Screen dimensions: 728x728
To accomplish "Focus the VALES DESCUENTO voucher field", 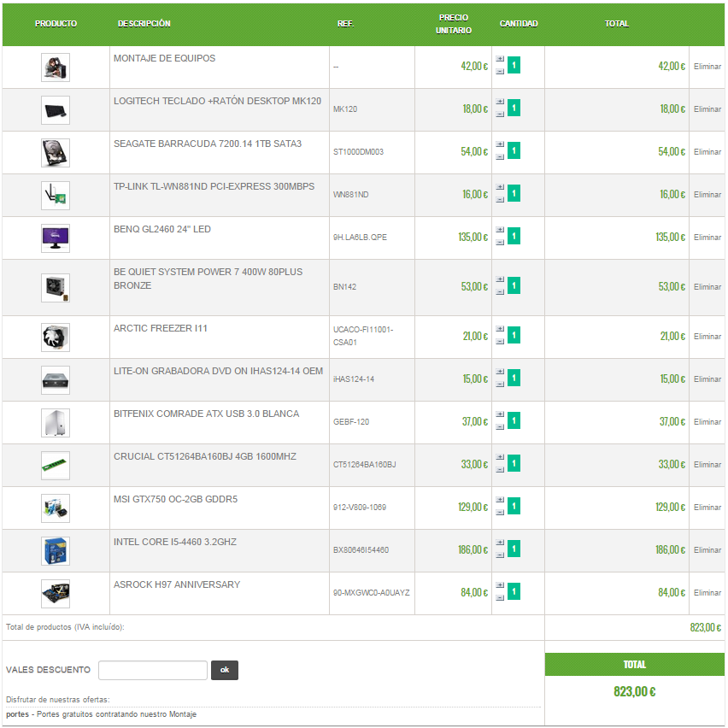I will click(x=153, y=670).
